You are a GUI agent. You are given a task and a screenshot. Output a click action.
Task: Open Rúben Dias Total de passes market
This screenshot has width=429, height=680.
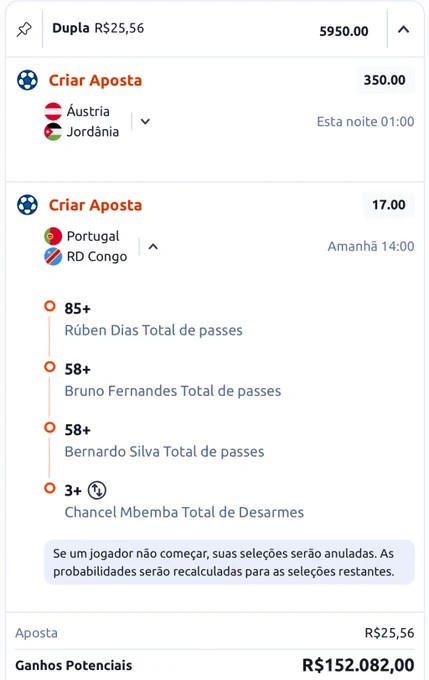coord(154,330)
